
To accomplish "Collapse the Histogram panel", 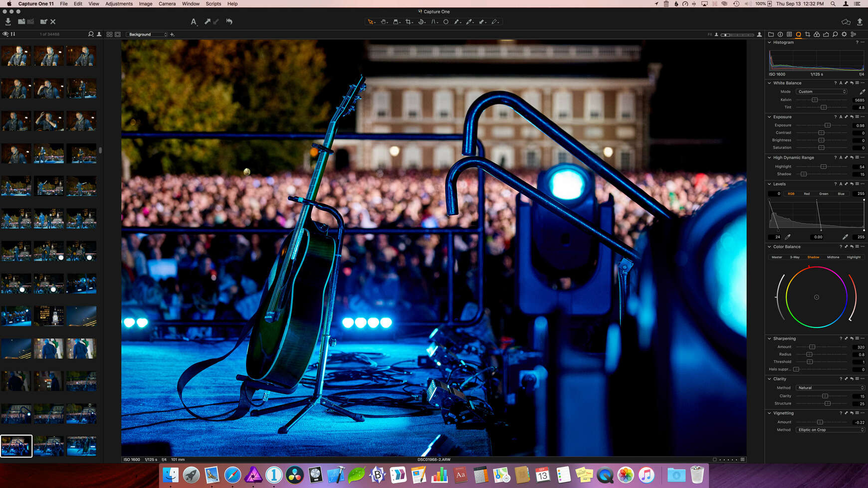I will click(768, 42).
